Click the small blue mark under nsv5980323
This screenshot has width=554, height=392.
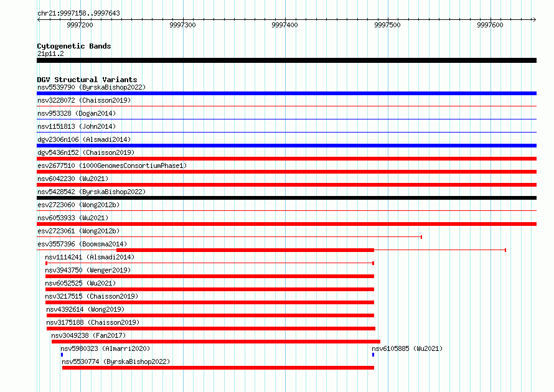pos(62,355)
